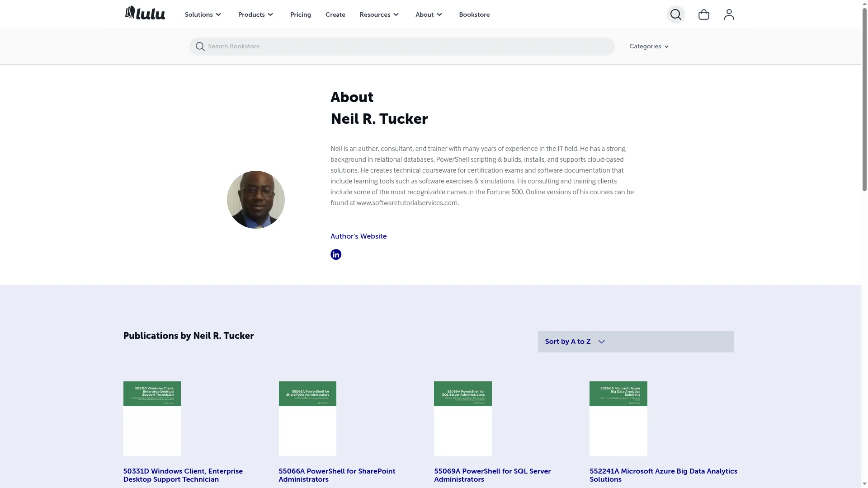The height and width of the screenshot is (488, 868).
Task: Expand the About menu
Action: pyautogui.click(x=429, y=14)
